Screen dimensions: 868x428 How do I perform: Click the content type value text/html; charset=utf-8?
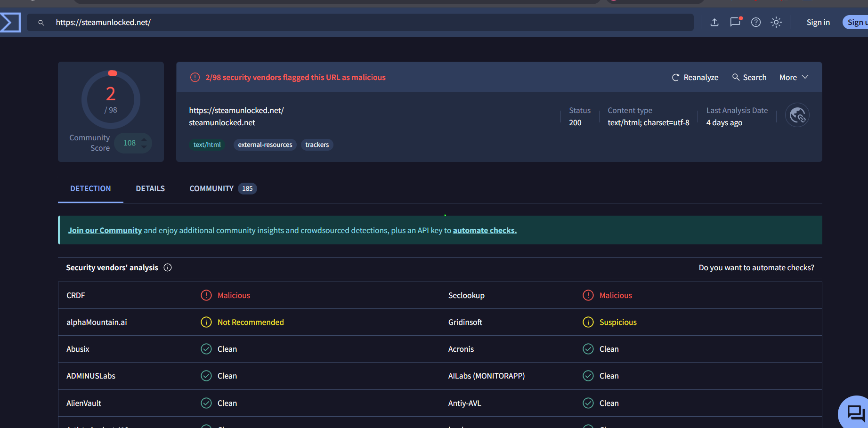coord(649,122)
